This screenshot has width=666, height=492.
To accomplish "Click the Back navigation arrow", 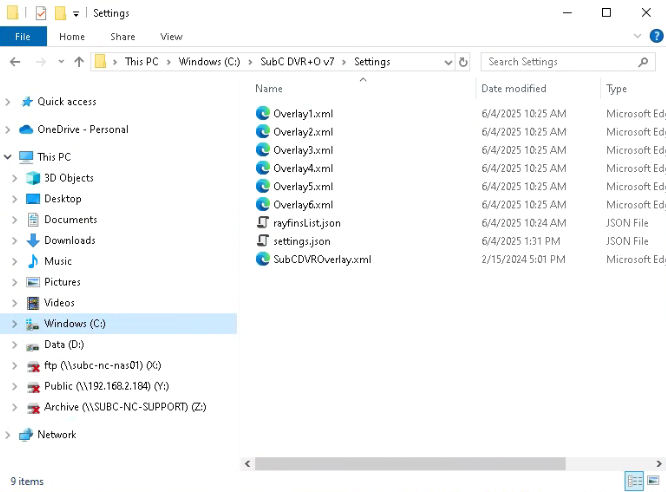I will click(x=15, y=62).
